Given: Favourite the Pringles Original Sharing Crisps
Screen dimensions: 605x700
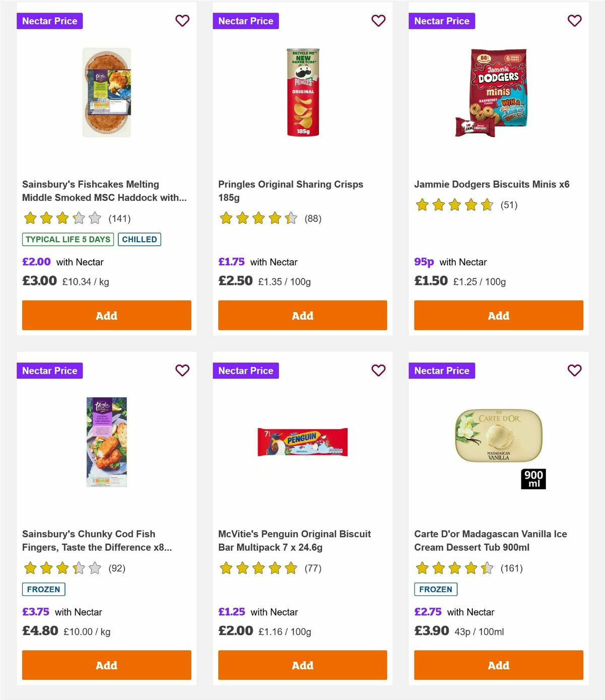Looking at the screenshot, I should click(378, 21).
